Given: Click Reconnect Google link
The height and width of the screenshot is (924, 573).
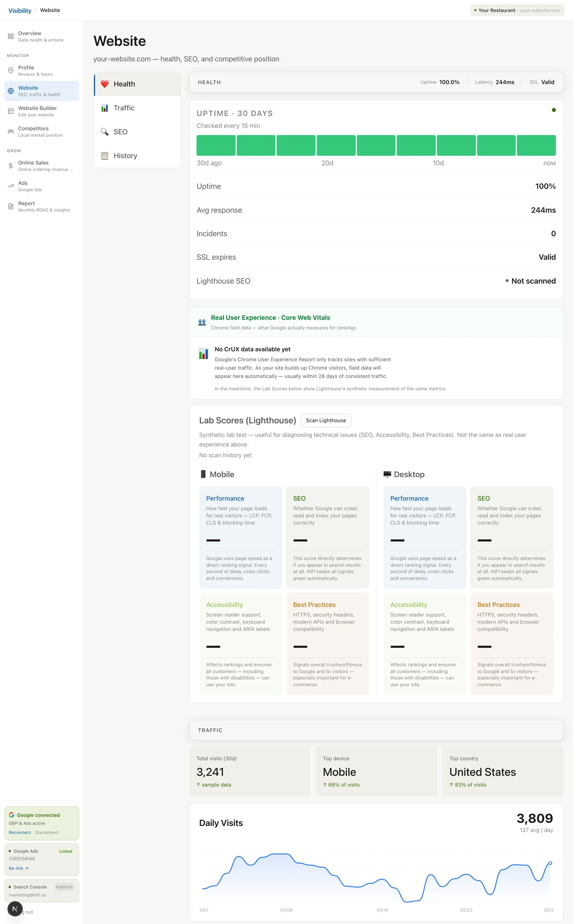Looking at the screenshot, I should (x=20, y=832).
